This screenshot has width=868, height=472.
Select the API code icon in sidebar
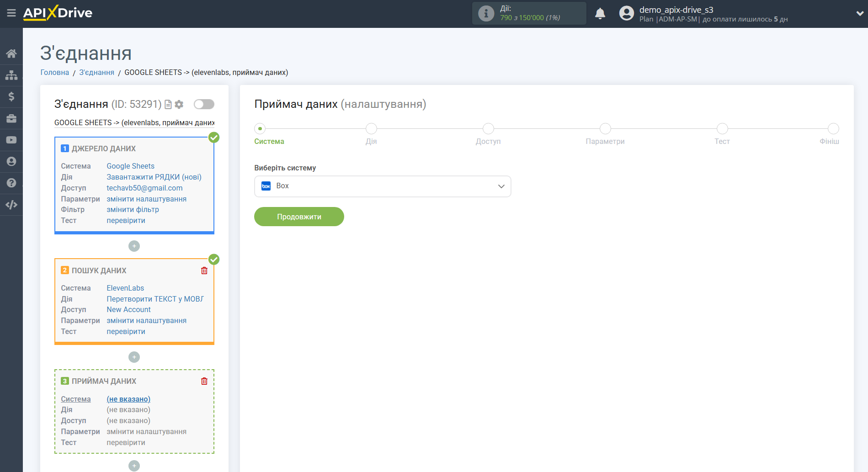pos(11,204)
